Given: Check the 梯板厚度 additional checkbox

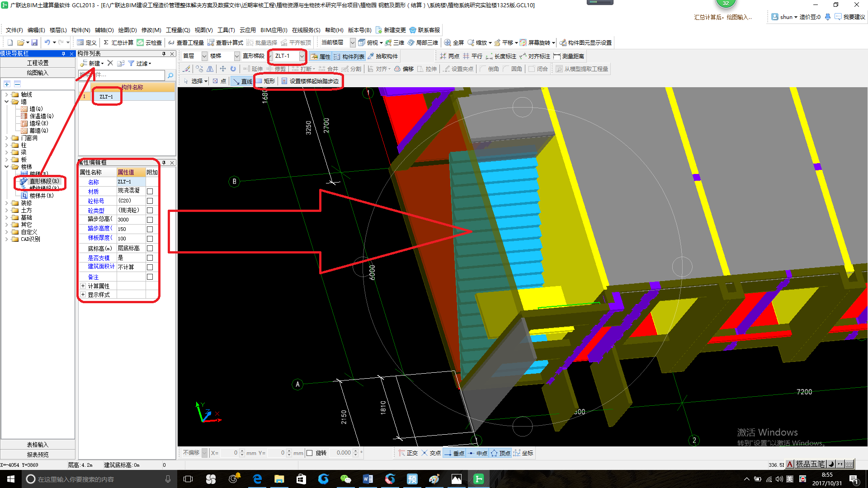Looking at the screenshot, I should (x=150, y=239).
